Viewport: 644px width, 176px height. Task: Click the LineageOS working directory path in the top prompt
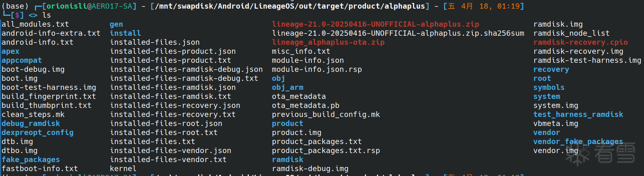[290, 6]
